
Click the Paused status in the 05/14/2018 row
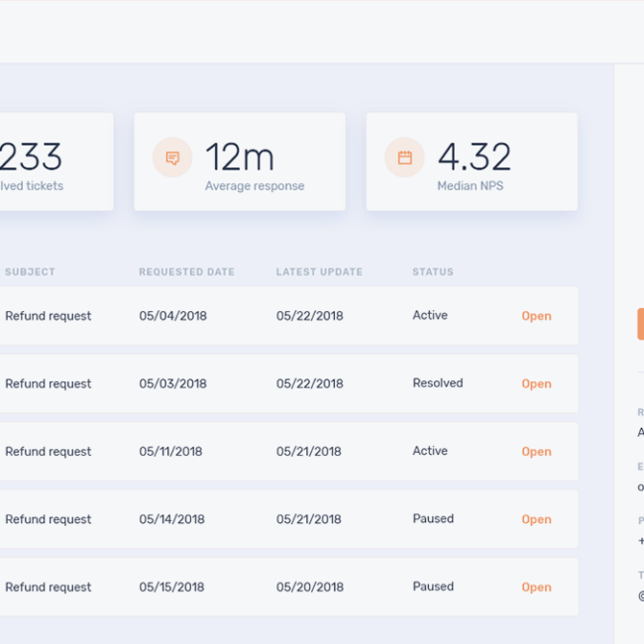click(x=433, y=519)
